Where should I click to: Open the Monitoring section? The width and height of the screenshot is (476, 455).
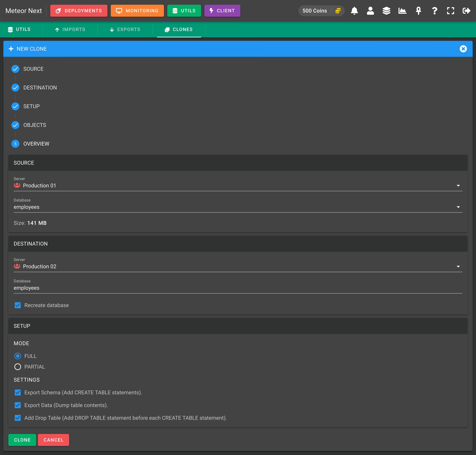[137, 11]
